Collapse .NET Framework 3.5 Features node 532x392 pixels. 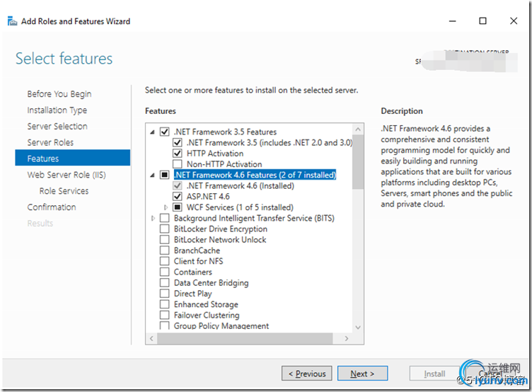click(153, 132)
